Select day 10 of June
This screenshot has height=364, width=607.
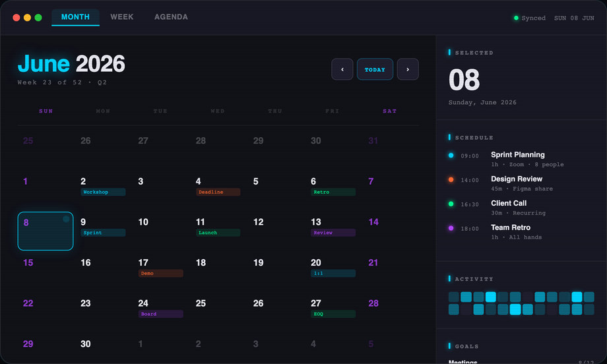pyautogui.click(x=143, y=222)
